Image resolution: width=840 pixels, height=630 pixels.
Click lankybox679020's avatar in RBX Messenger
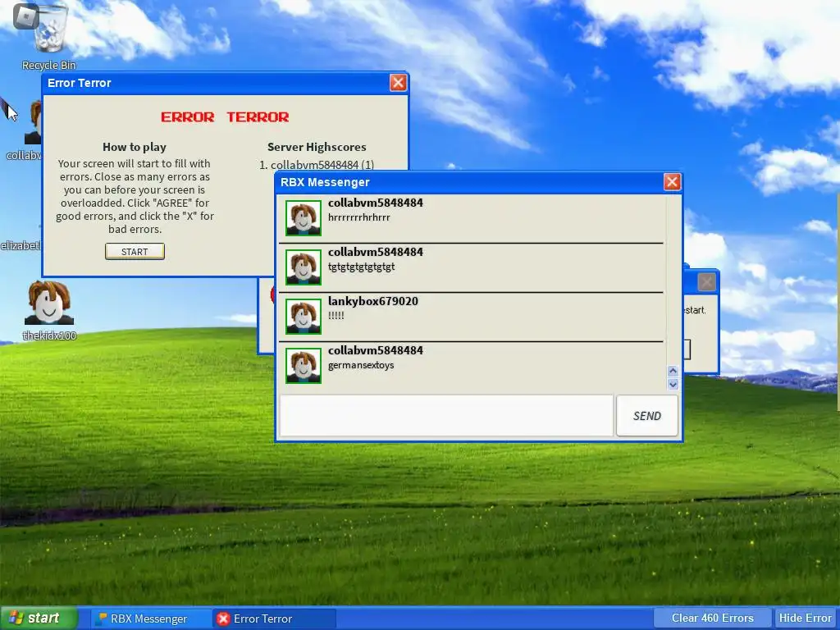304,317
